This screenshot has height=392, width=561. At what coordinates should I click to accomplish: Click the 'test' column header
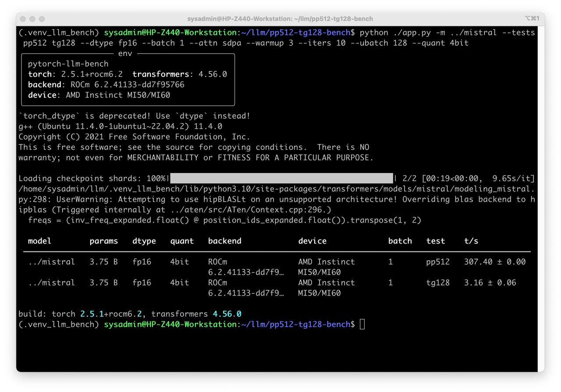point(436,241)
